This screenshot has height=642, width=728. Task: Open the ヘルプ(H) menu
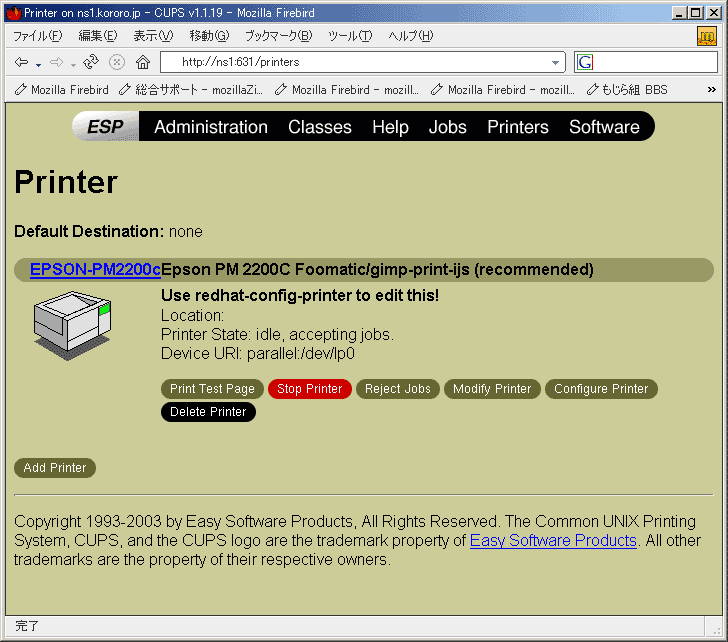coord(411,36)
